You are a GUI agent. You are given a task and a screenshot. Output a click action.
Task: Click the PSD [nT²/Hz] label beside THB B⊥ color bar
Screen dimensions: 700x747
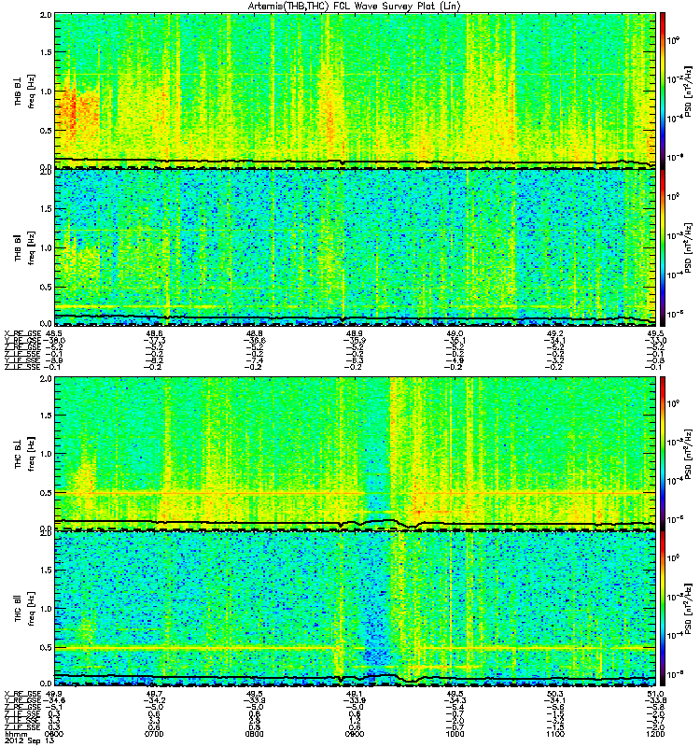(x=688, y=91)
